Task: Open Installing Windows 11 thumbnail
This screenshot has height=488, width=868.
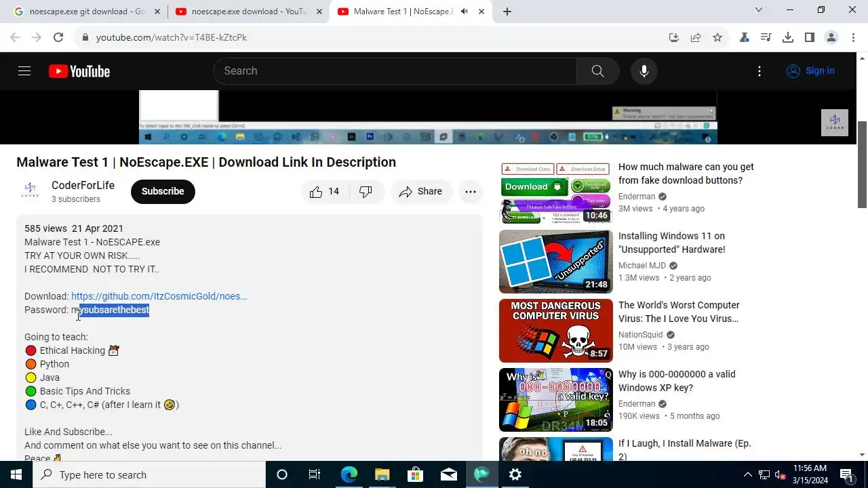Action: (556, 262)
